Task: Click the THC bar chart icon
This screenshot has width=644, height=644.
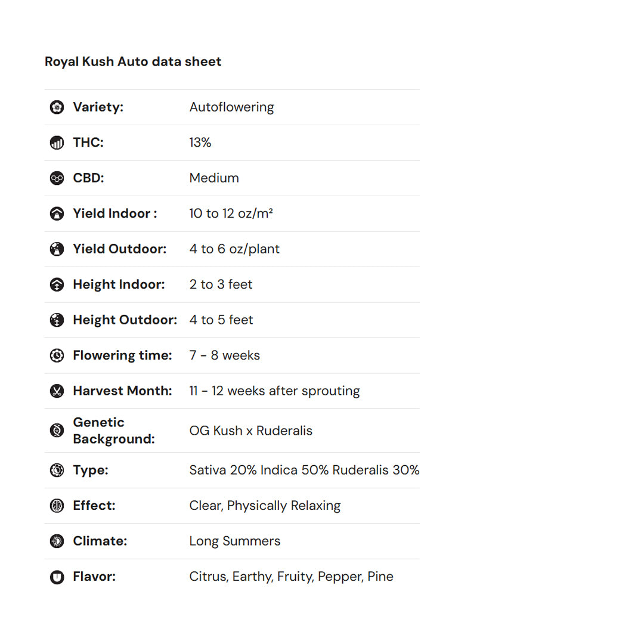Action: pos(57,143)
